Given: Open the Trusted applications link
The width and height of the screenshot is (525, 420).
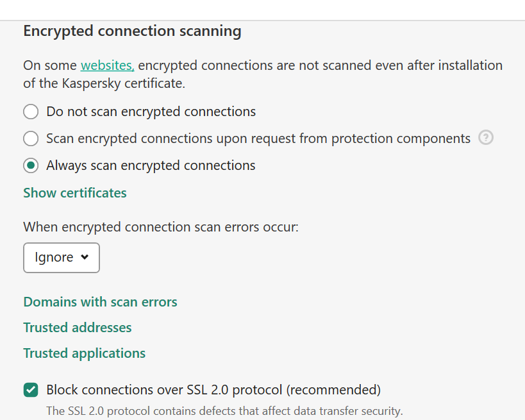Looking at the screenshot, I should (85, 353).
